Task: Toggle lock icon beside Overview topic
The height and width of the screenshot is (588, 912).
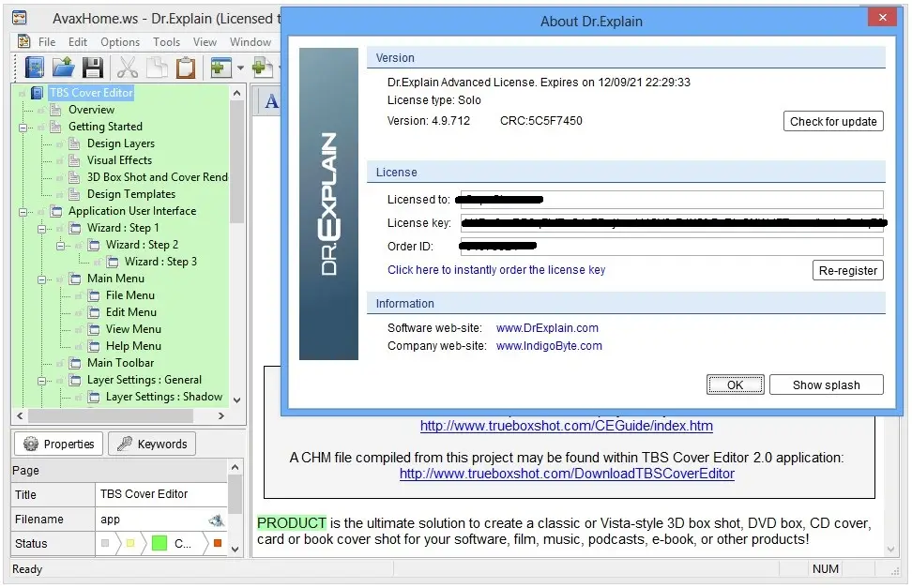Action: point(41,110)
